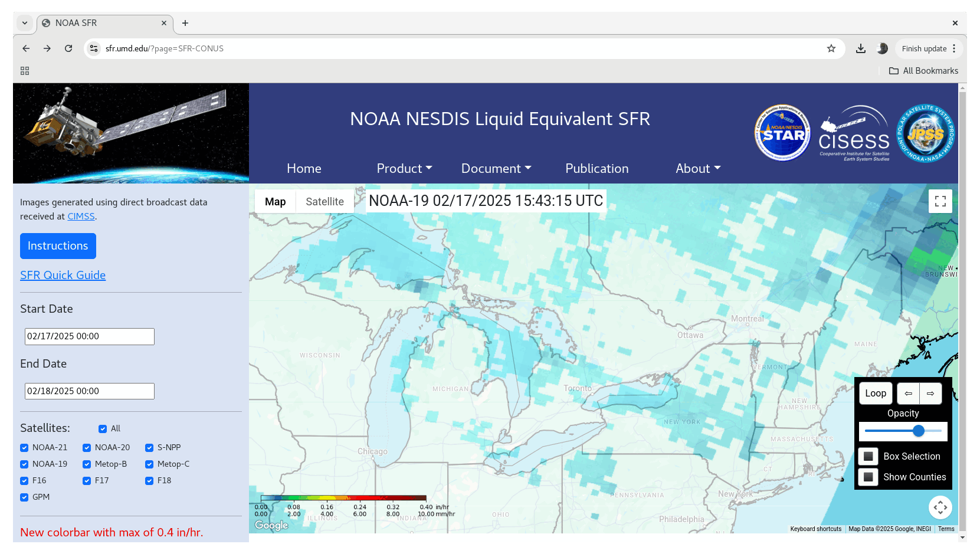The image size is (980, 557).
Task: Enable Show Counties checkbox
Action: [868, 477]
